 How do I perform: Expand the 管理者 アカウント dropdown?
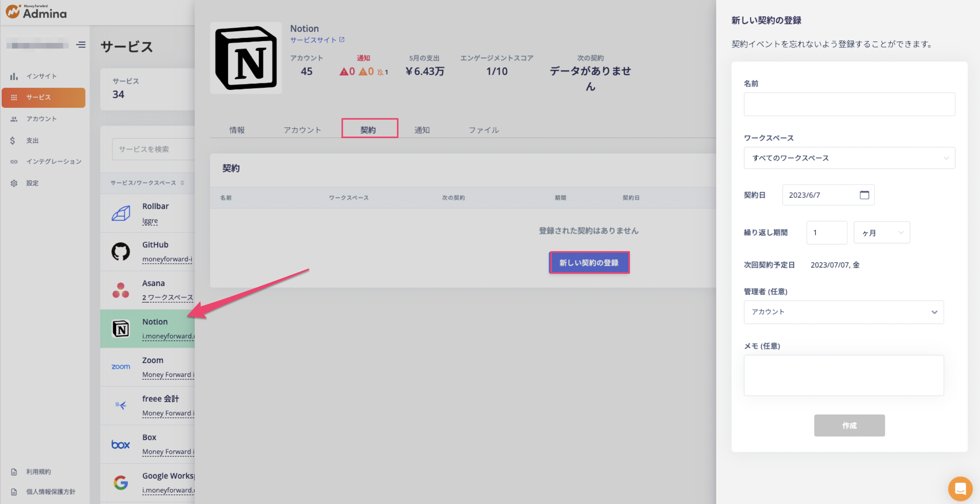tap(843, 312)
